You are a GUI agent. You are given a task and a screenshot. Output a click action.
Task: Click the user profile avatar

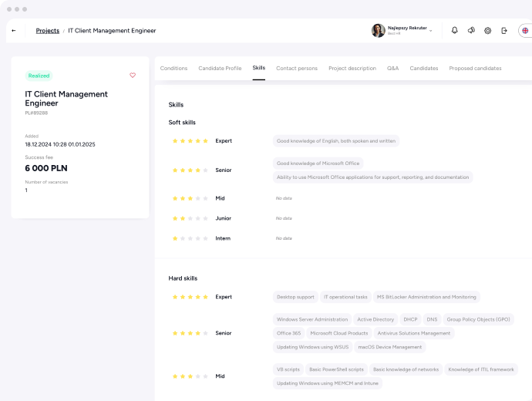pyautogui.click(x=379, y=31)
